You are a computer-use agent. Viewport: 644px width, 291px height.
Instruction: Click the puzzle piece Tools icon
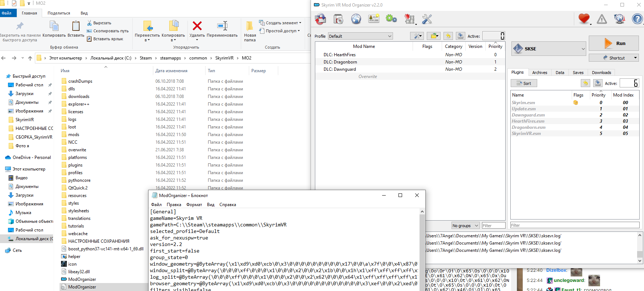click(x=409, y=19)
